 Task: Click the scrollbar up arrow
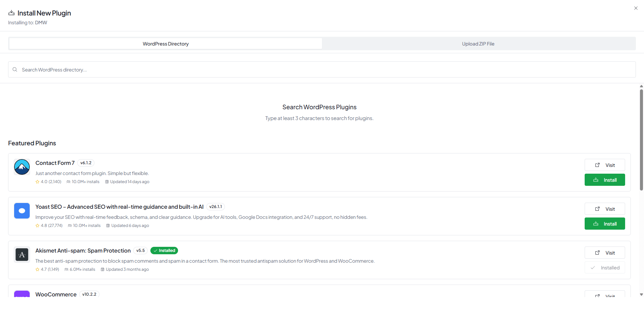pos(641,86)
